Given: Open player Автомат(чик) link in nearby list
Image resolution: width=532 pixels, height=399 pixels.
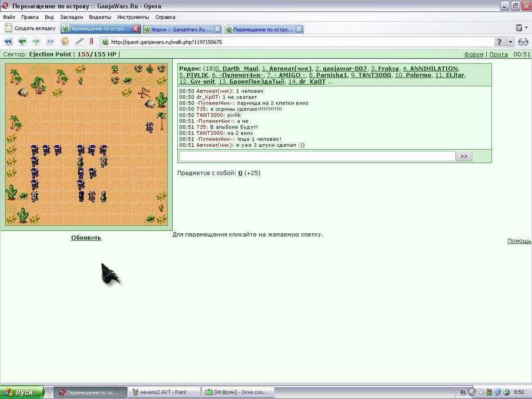Looking at the screenshot, I should [x=287, y=69].
